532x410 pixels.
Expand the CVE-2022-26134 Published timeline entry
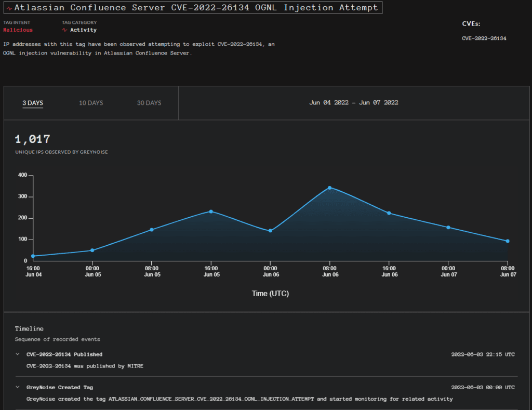pos(18,354)
